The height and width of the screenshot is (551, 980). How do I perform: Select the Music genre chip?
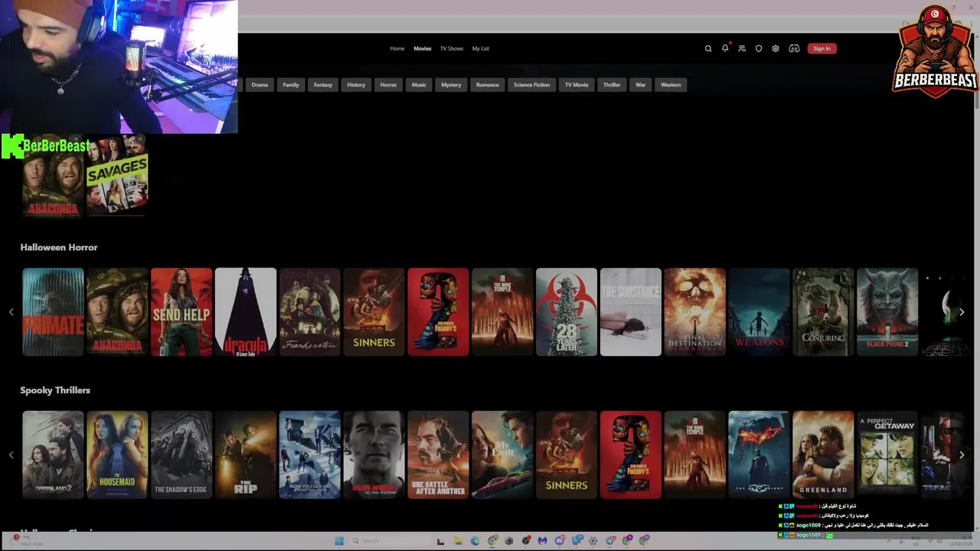click(419, 85)
